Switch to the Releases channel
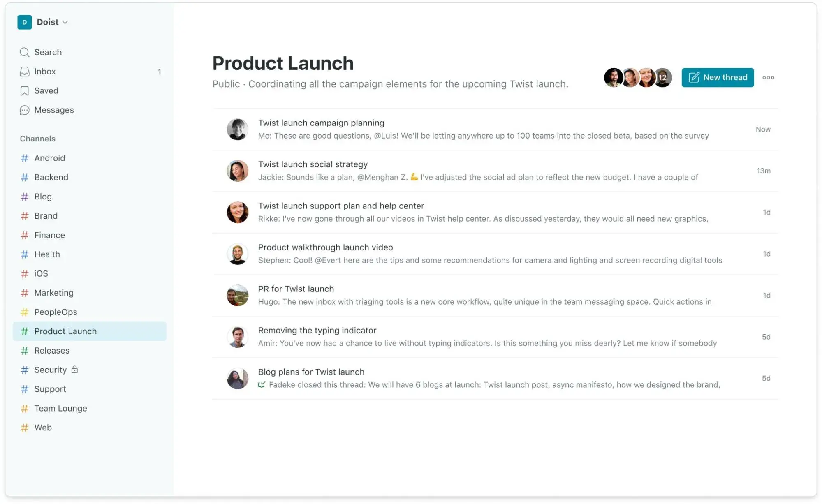Screen dimensions: 822x504 click(x=52, y=350)
